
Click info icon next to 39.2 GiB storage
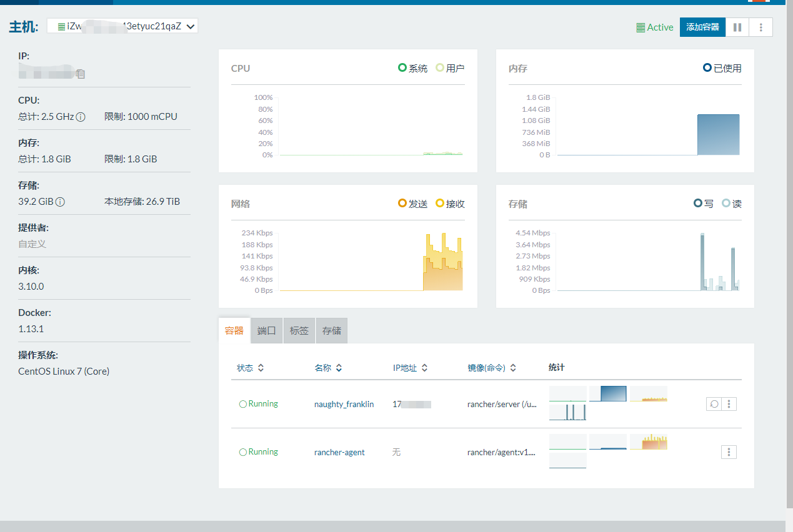(61, 202)
